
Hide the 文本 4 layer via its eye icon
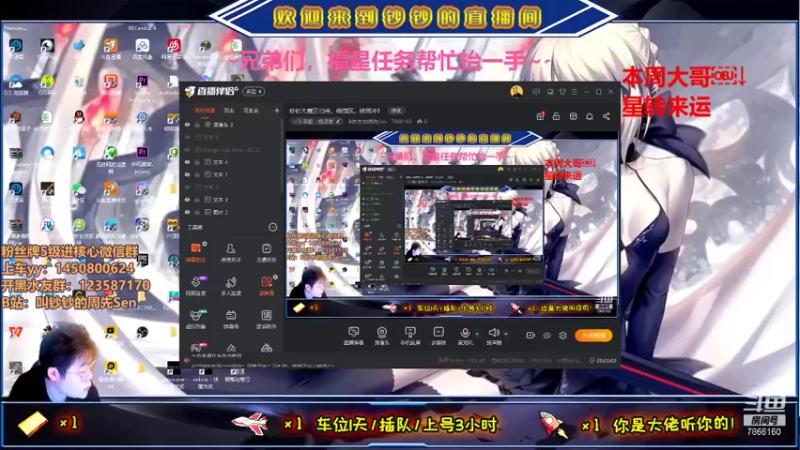point(187,162)
